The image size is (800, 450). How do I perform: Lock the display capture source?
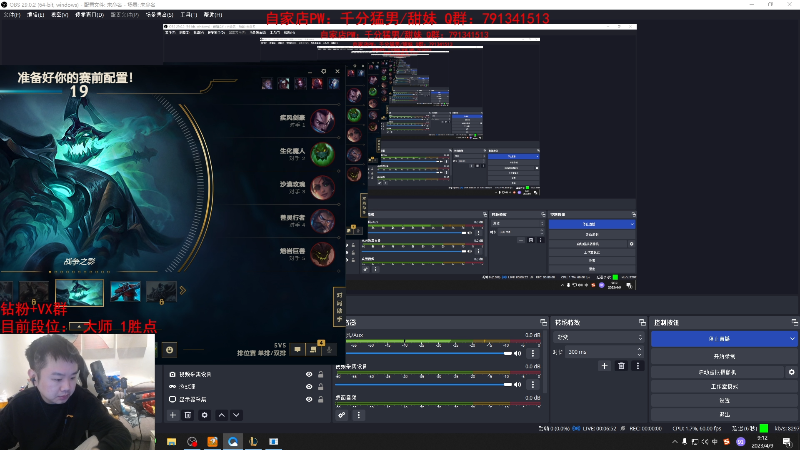[320, 399]
